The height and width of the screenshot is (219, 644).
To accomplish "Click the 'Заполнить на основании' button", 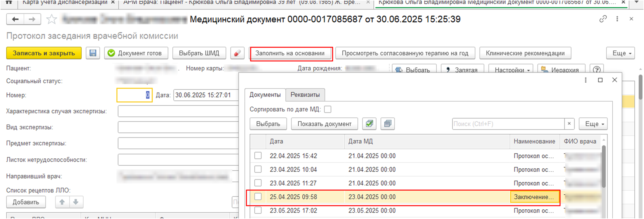I will (290, 53).
